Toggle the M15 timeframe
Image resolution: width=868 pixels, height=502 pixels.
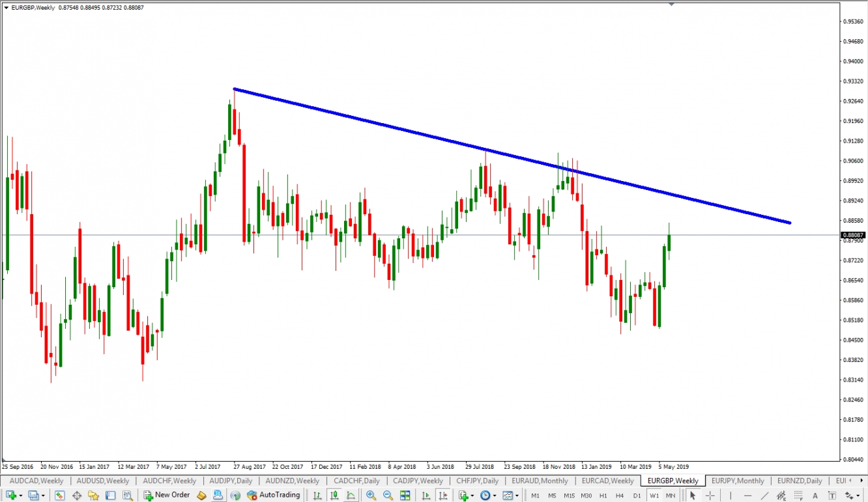tap(569, 495)
